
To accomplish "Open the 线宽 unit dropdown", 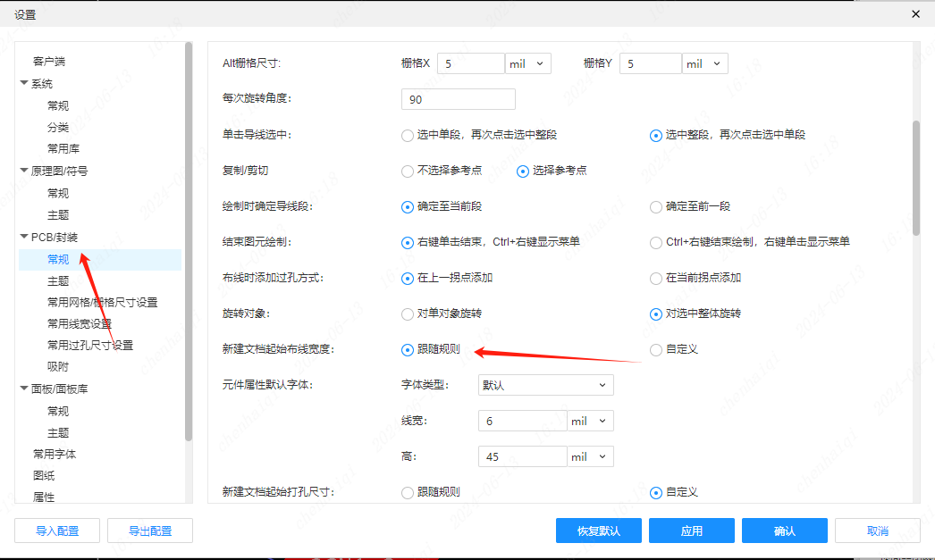I will pos(591,422).
